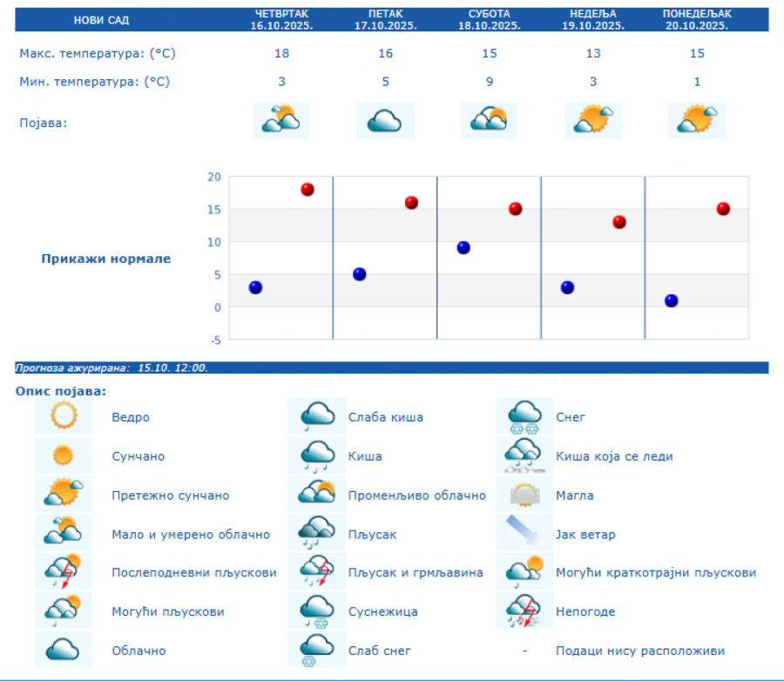Click Thursday's forecast weather icon
Viewport: 784px width, 681px height.
[281, 120]
